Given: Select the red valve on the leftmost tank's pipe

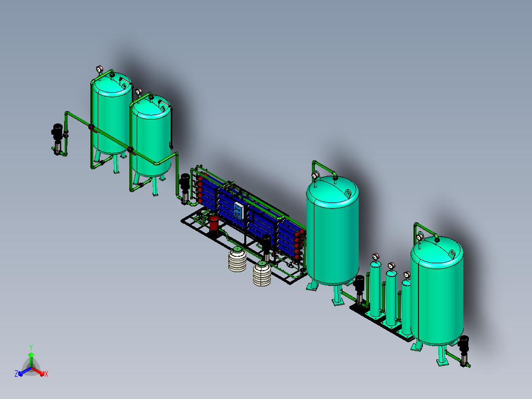Looking at the screenshot, I should click(x=92, y=128).
